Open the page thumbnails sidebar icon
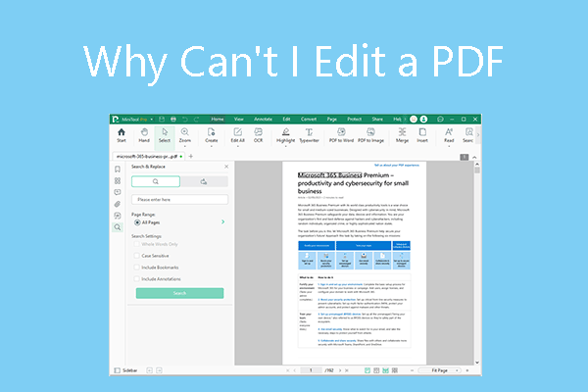The image size is (588, 392). point(118,180)
